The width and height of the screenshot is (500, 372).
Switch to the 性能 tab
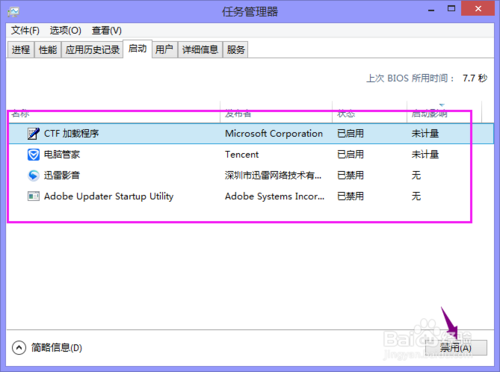48,50
